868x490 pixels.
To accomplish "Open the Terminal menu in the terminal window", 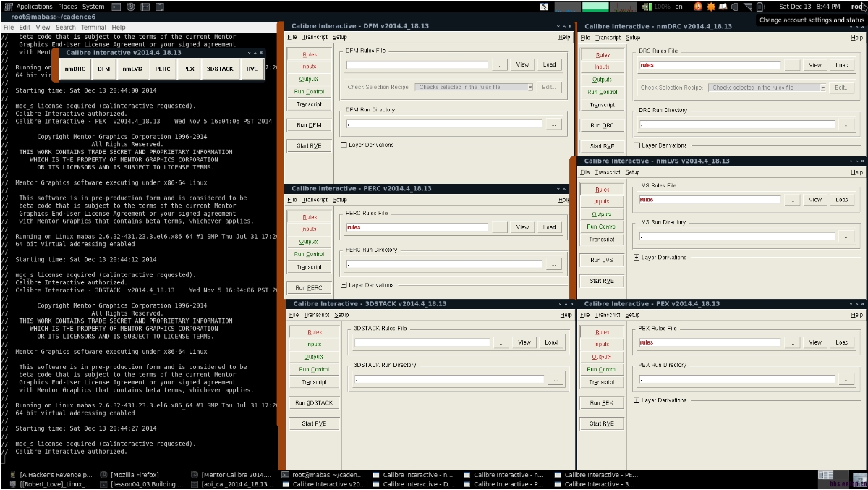I will point(93,28).
